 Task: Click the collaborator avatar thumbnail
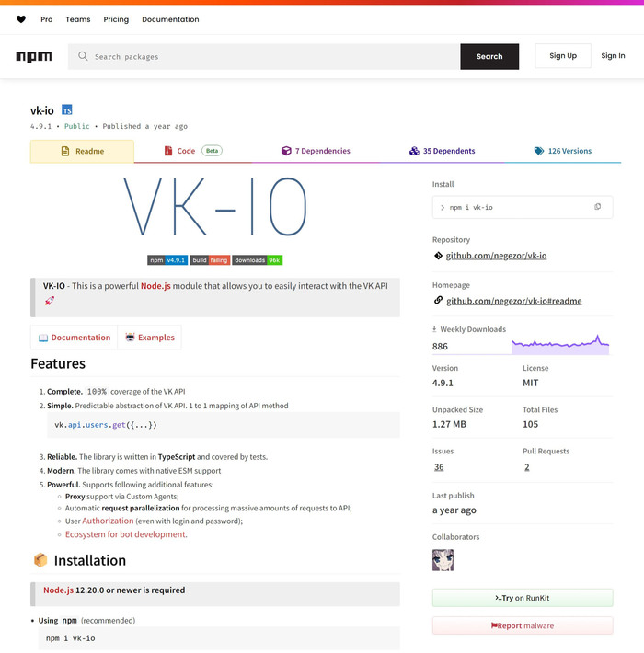point(443,560)
